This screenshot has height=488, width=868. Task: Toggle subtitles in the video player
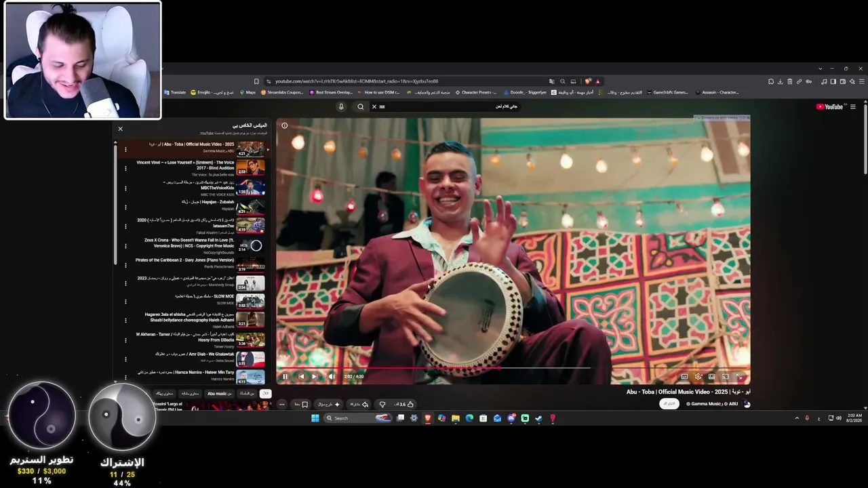684,376
